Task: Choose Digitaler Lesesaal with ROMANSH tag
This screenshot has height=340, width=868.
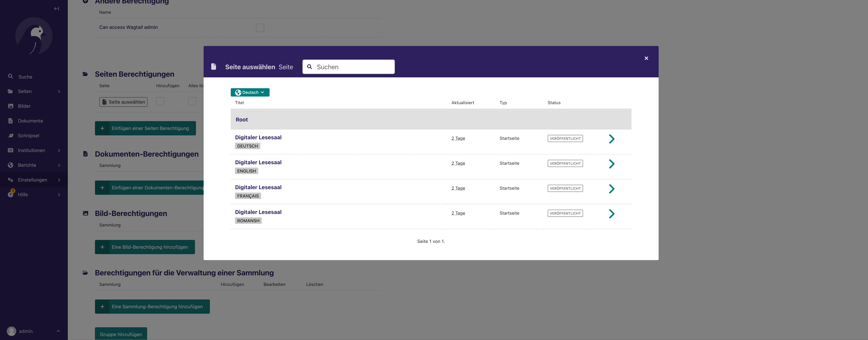Action: 258,212
